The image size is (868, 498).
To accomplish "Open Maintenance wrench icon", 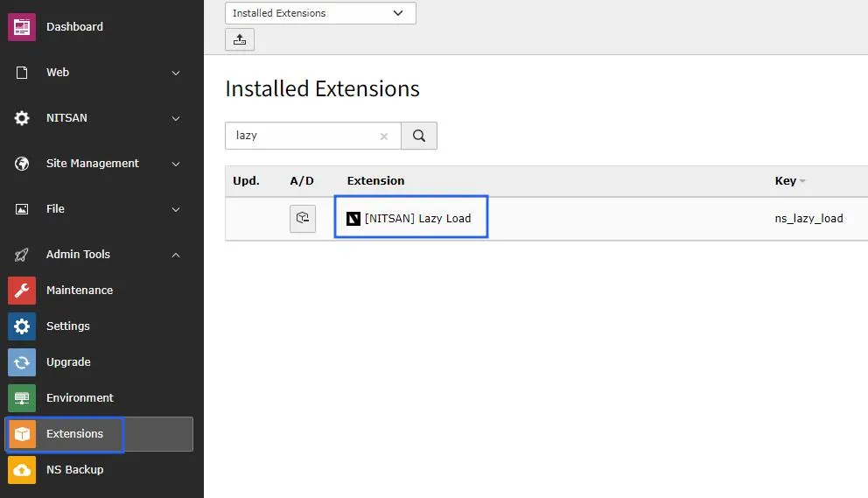I will point(22,291).
